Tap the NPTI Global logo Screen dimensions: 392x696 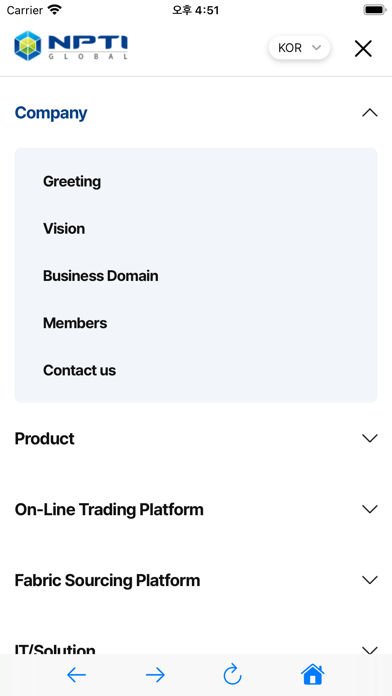click(71, 46)
